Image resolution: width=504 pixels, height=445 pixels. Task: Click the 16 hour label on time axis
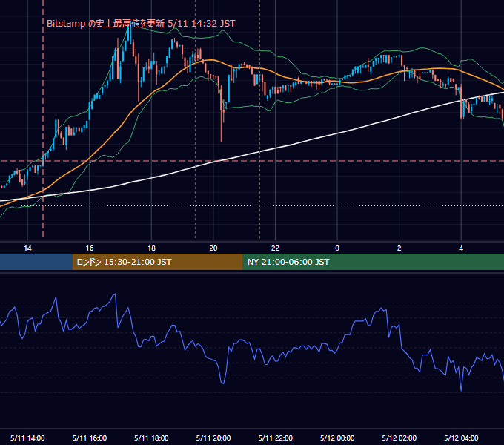[90, 248]
